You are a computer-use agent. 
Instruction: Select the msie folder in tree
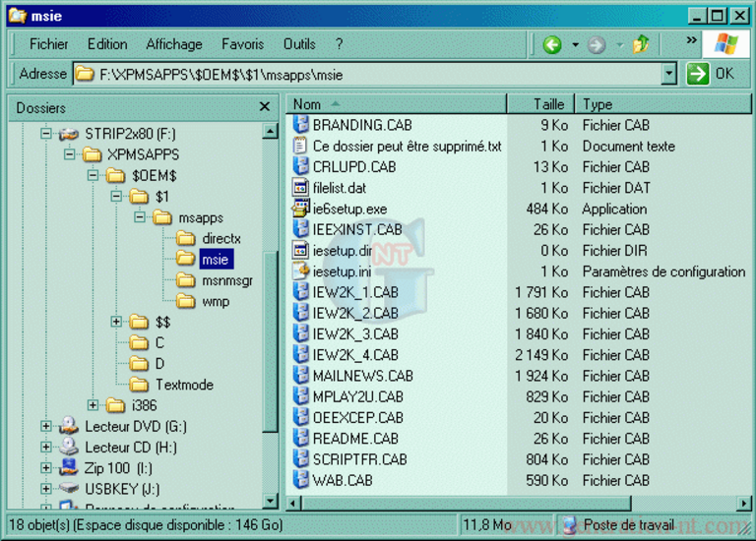pyautogui.click(x=216, y=260)
